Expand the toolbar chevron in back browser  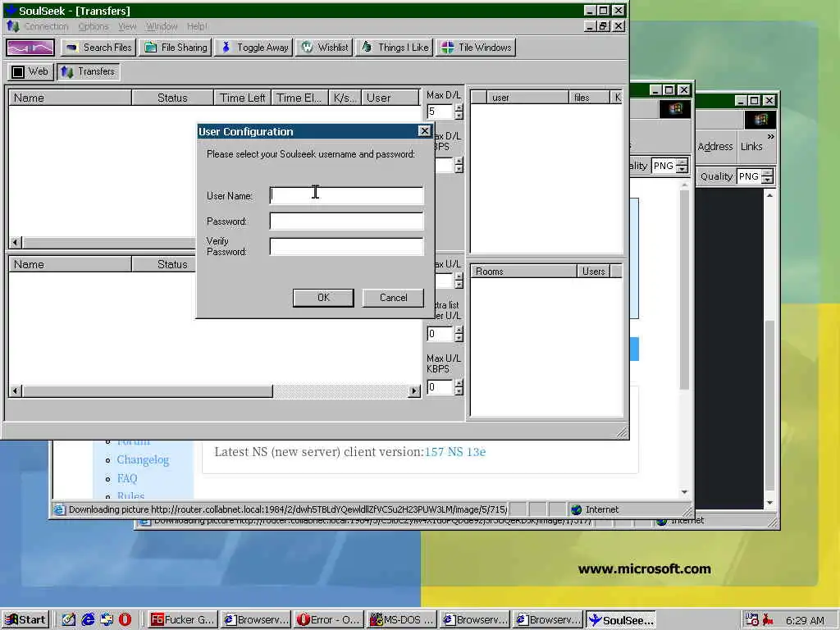coord(770,137)
